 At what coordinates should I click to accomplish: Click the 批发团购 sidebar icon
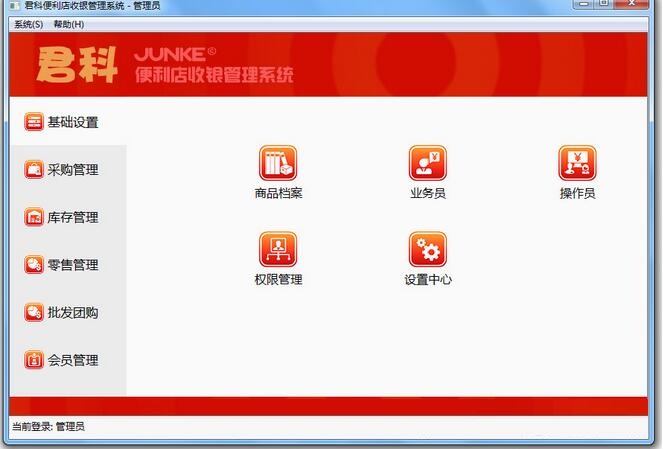coord(34,312)
